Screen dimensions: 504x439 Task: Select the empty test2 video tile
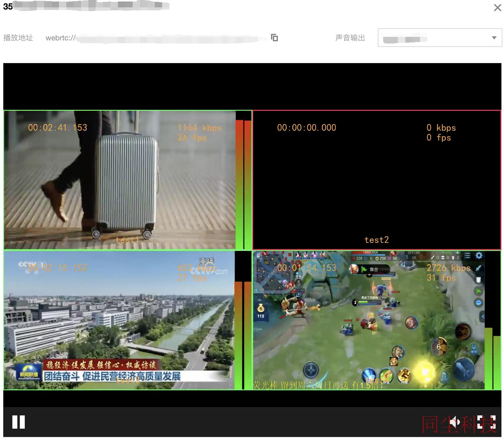[377, 180]
